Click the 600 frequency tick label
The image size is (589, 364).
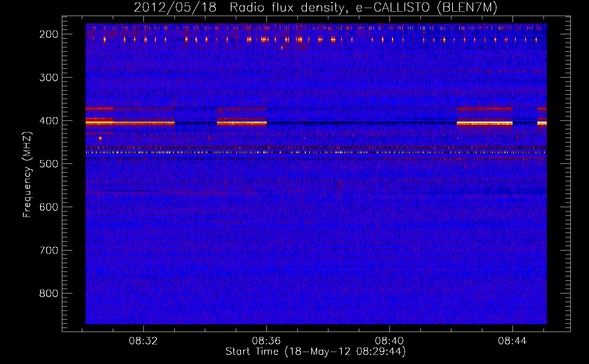49,207
